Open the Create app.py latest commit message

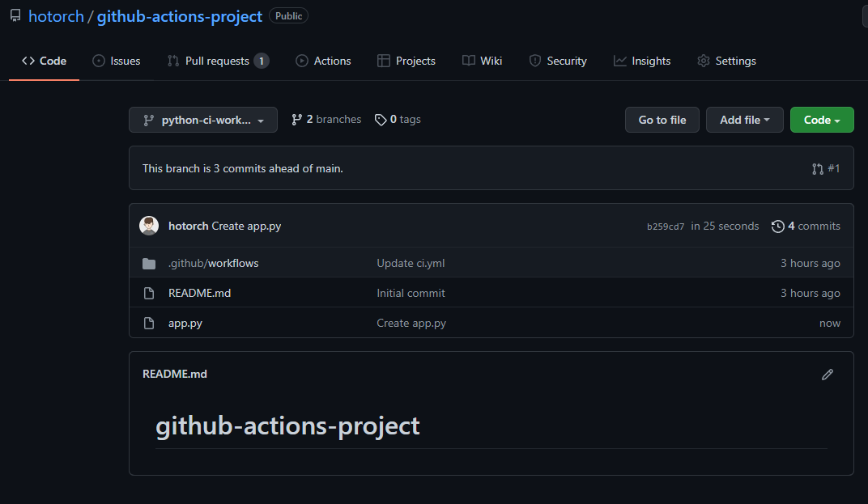tap(246, 226)
